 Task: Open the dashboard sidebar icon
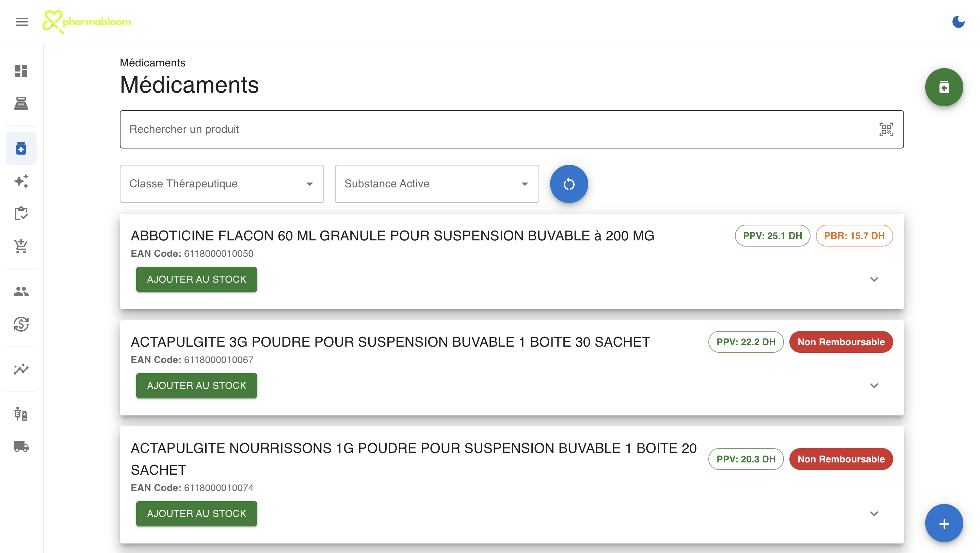coord(21,71)
